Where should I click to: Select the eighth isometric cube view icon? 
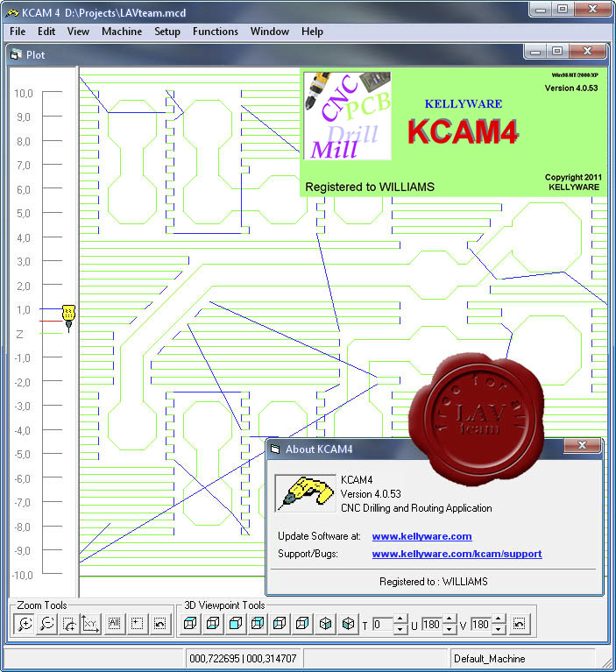[x=348, y=624]
